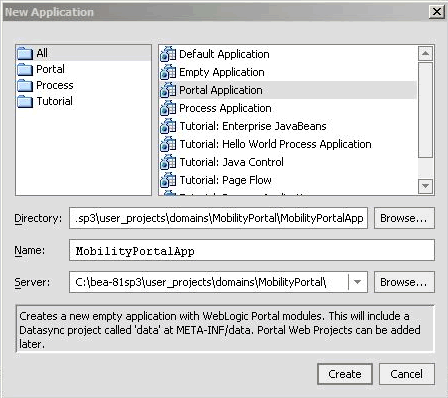Choose Empty Application from template list
Viewport: 448px width, 398px height.
[x=222, y=72]
